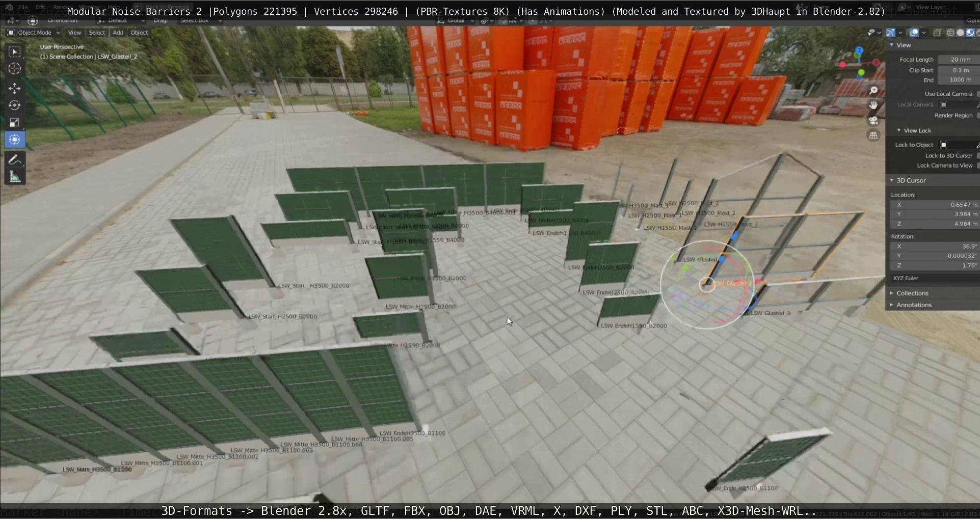This screenshot has height=519, width=980.
Task: Switch perspective/orthographic with grid icon
Action: [x=873, y=135]
